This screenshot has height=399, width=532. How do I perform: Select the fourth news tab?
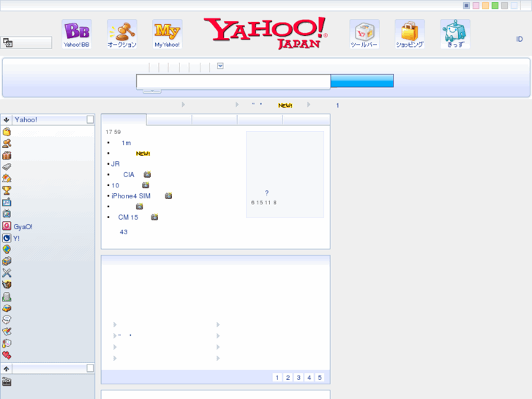(260, 119)
